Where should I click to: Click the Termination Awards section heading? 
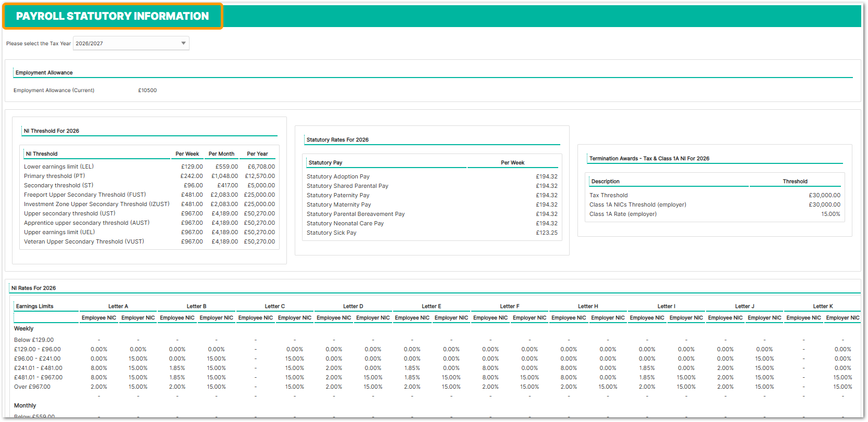(649, 159)
